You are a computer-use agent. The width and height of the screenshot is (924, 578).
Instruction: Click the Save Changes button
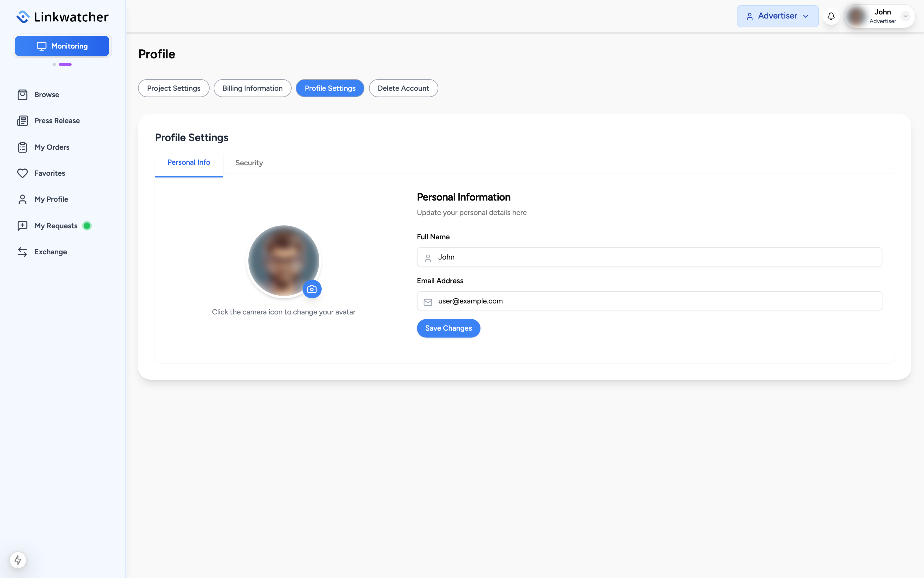click(x=448, y=328)
